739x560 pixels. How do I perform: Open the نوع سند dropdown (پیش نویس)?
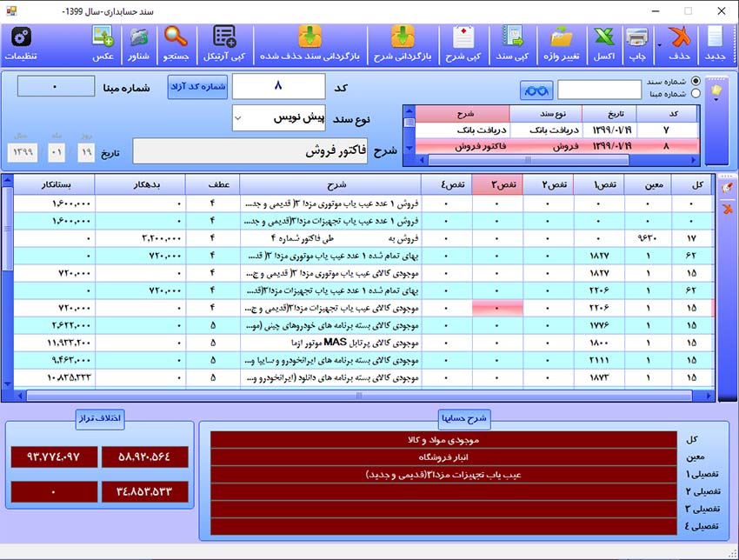click(278, 118)
